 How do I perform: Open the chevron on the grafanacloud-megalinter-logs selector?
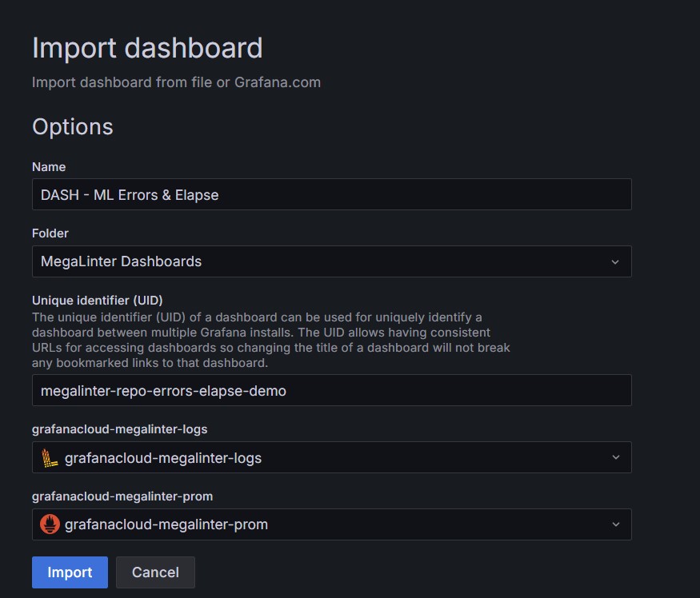point(614,458)
